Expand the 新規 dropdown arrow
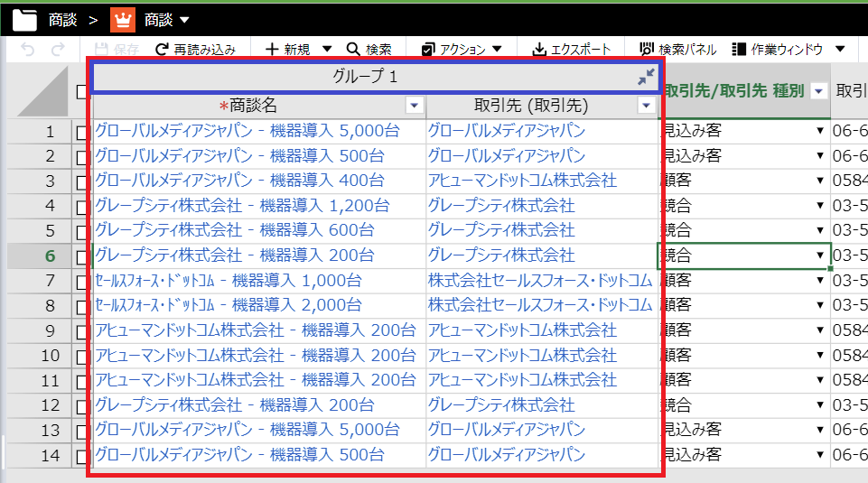This screenshot has width=868, height=483. 327,50
